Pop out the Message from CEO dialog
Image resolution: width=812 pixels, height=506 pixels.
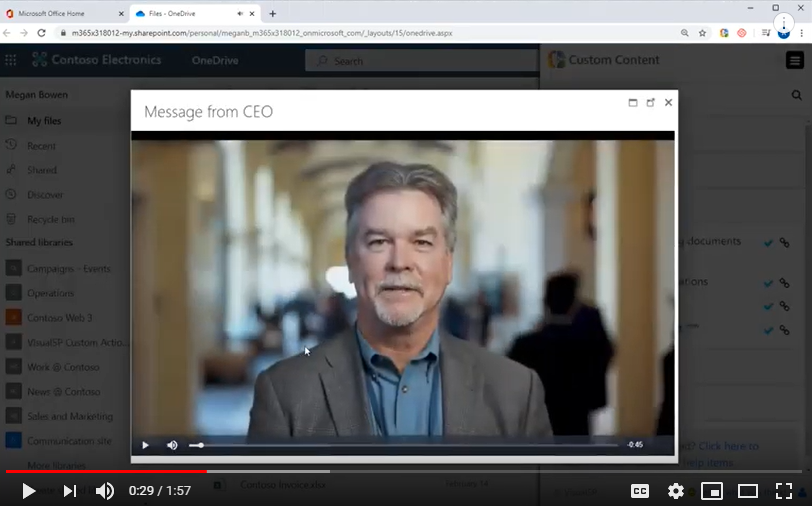click(x=650, y=103)
